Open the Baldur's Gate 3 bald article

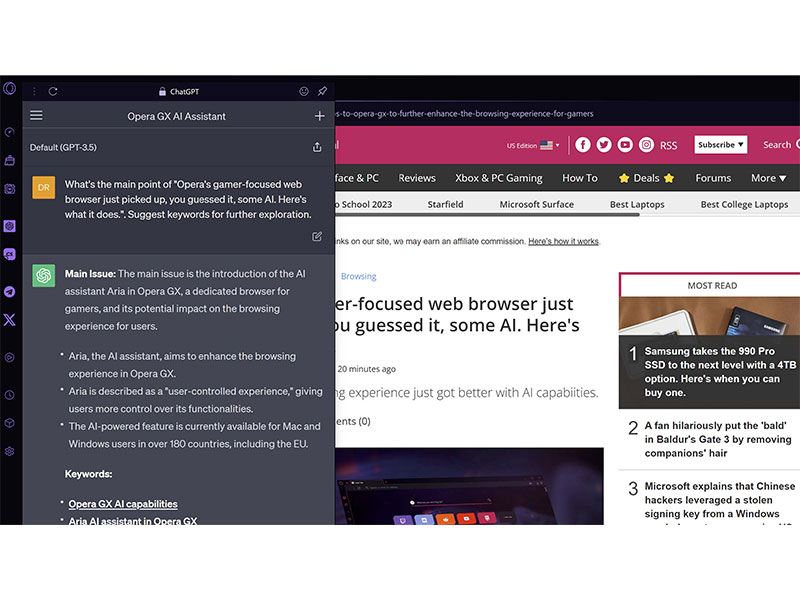coord(717,439)
